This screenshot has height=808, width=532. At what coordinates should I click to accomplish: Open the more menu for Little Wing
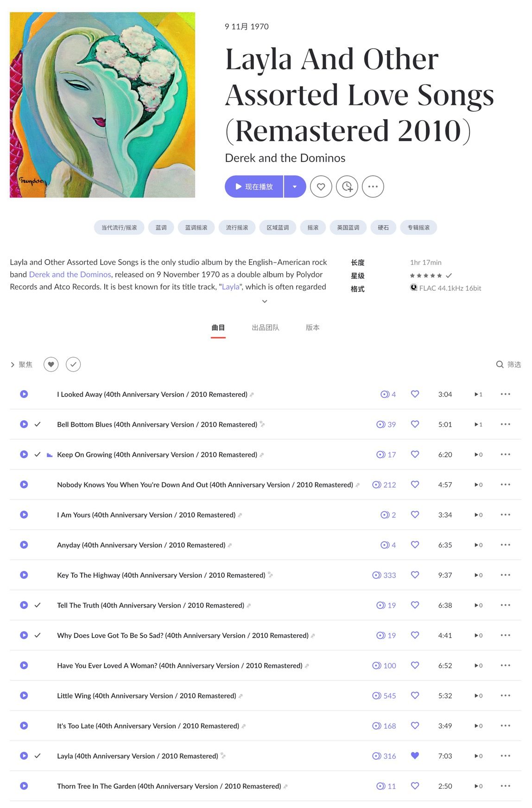click(x=505, y=696)
